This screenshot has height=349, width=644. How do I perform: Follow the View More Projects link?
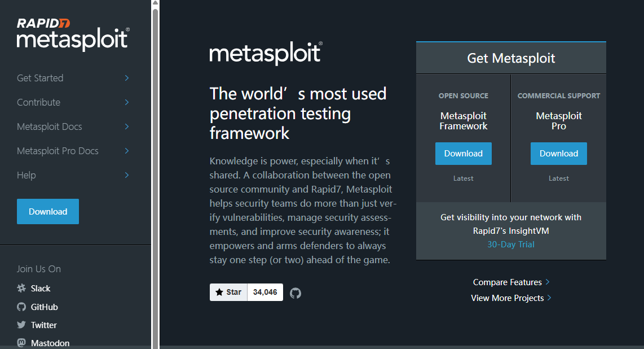(511, 298)
